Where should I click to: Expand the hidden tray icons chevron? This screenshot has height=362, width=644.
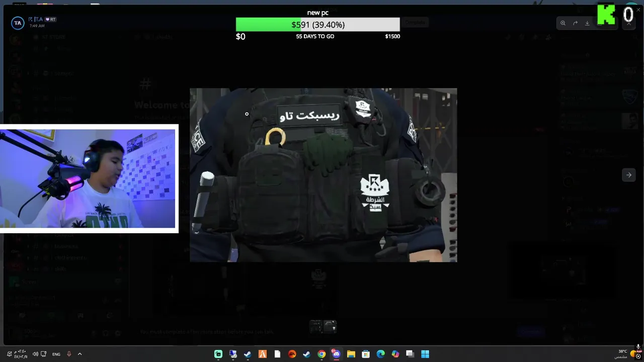pos(79,354)
